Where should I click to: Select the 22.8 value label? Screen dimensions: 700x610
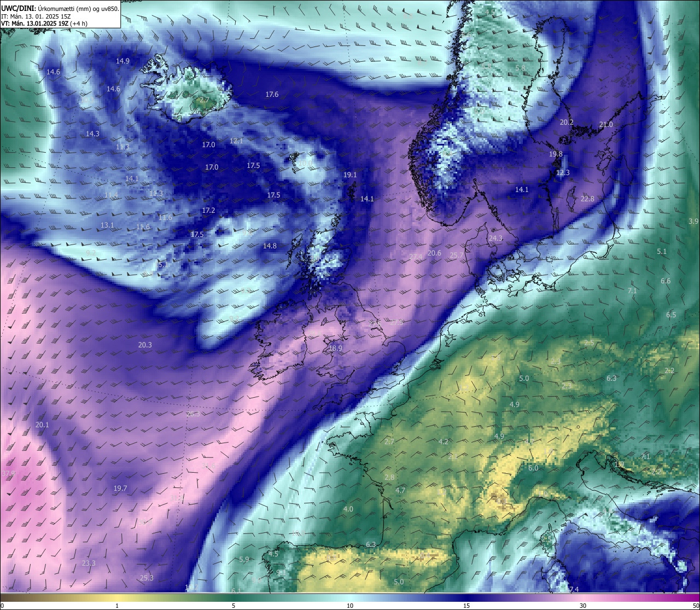587,199
